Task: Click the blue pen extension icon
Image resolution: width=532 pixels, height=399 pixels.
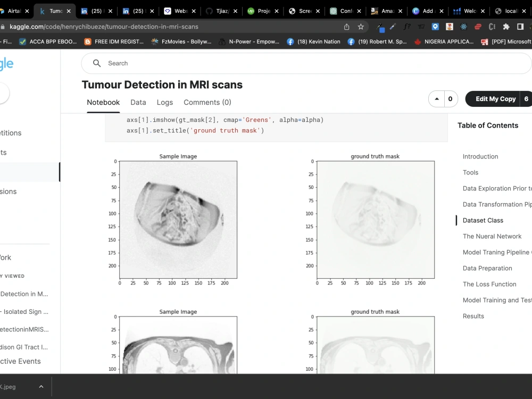Action: click(x=393, y=27)
